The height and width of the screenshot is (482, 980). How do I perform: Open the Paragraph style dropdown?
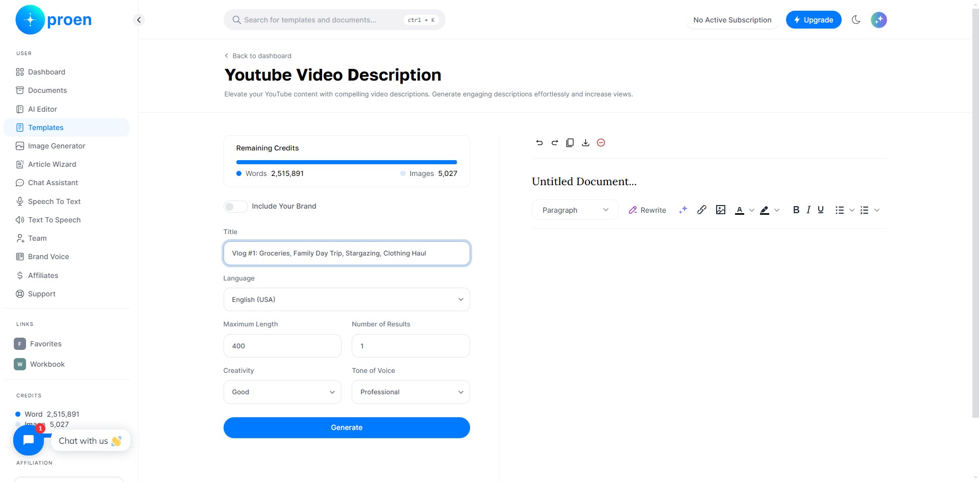[x=575, y=210]
